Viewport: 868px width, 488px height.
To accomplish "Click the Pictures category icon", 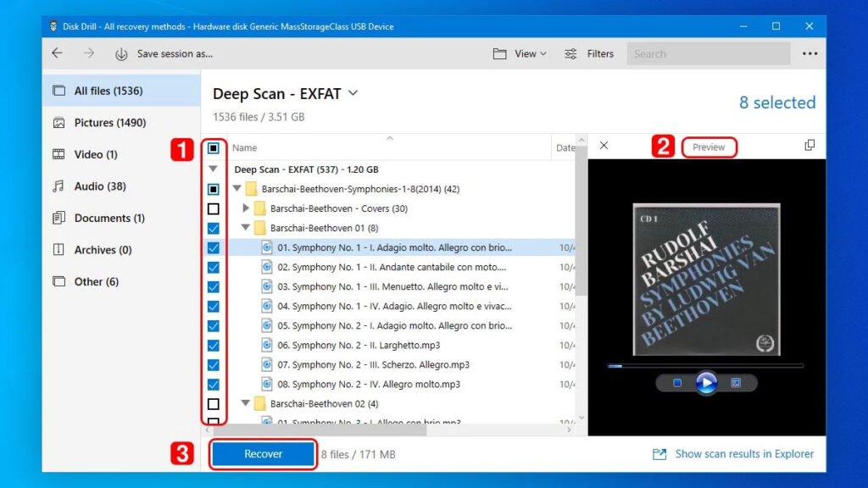I will [x=58, y=123].
